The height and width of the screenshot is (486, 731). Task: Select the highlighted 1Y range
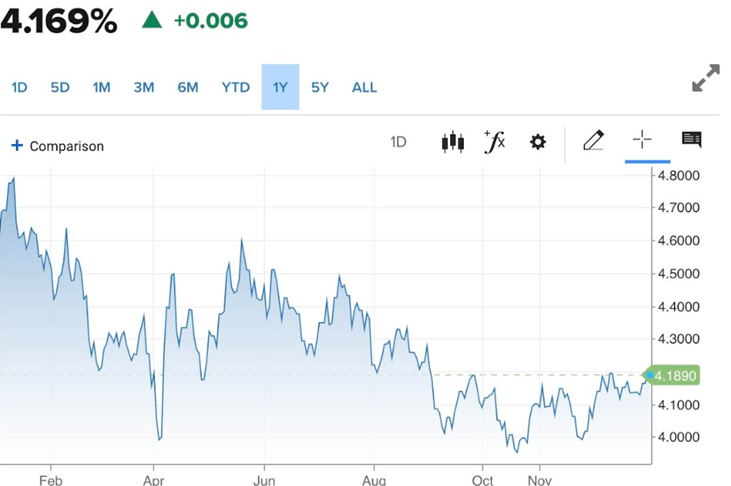pos(280,88)
